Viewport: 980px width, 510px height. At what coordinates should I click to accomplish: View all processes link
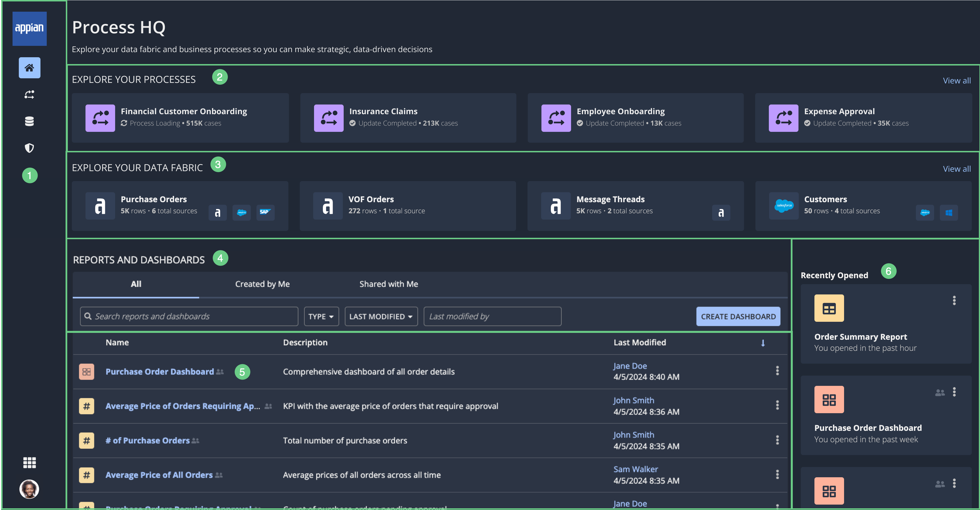957,81
